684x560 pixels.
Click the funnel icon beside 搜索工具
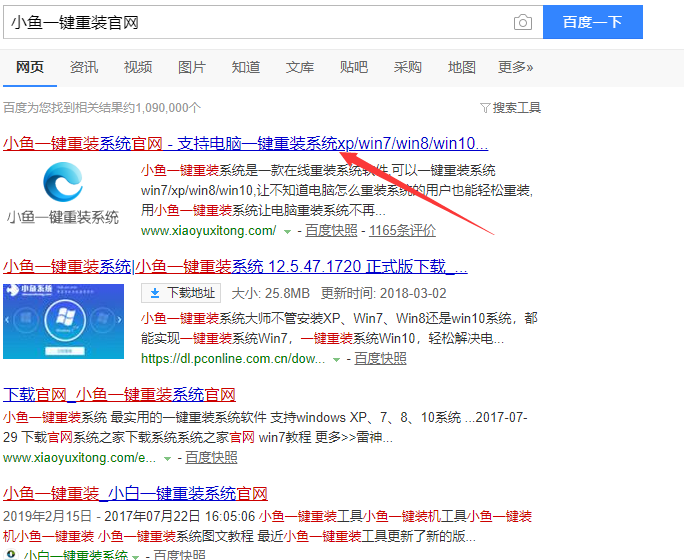[485, 108]
